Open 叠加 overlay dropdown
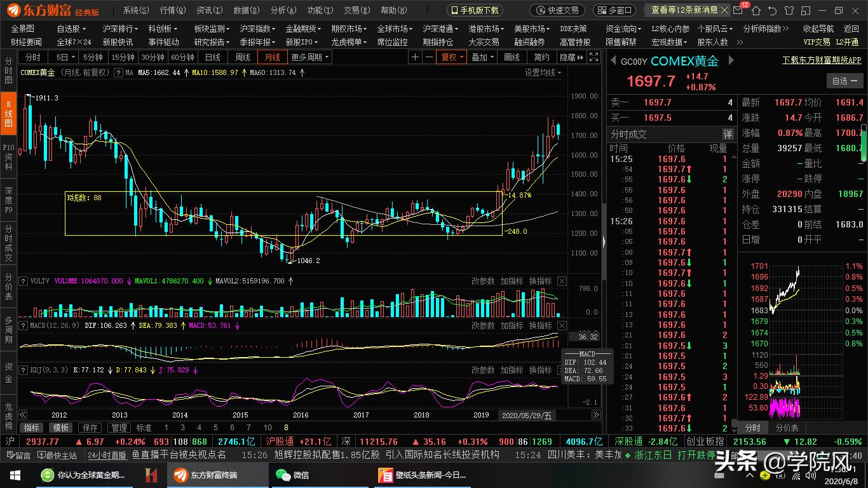Screen dimensions: 868x488 pos(482,57)
